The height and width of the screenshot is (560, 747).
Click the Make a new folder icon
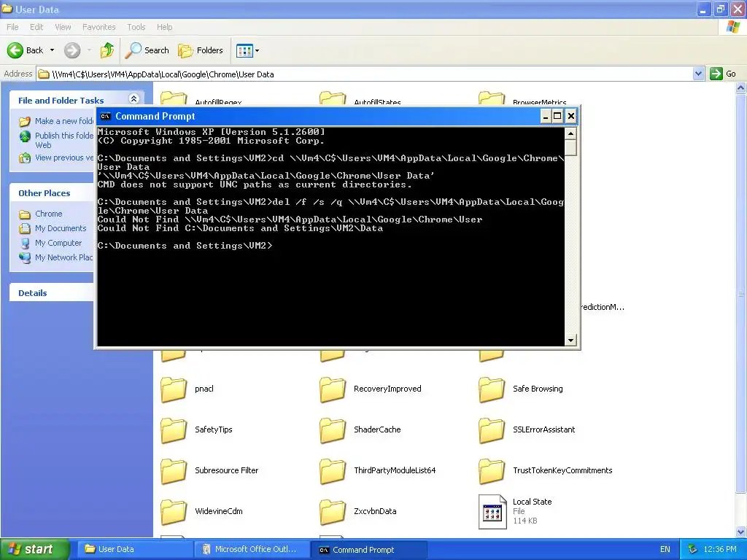point(25,122)
